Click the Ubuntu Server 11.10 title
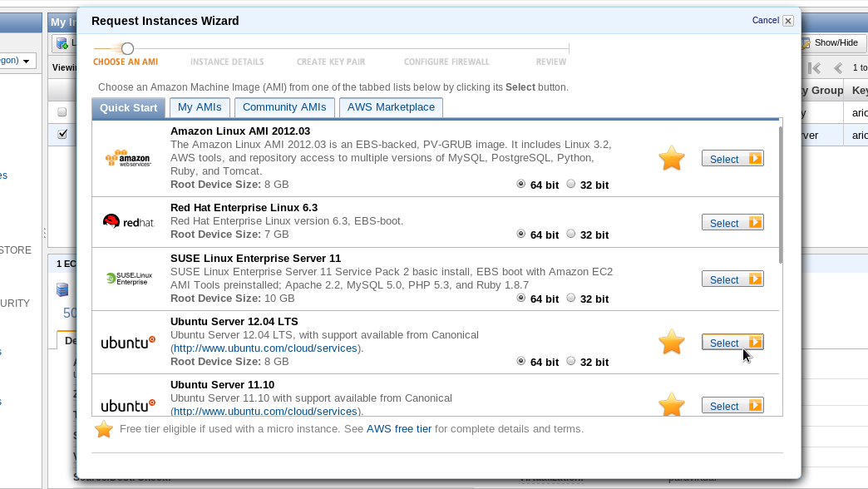Image resolution: width=868 pixels, height=489 pixels. click(223, 385)
